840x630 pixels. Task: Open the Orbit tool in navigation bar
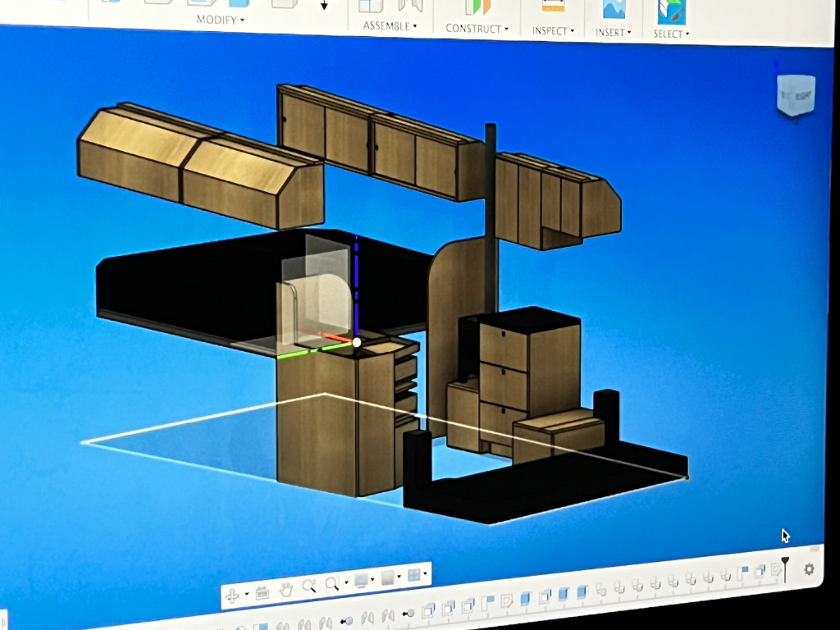click(x=232, y=595)
